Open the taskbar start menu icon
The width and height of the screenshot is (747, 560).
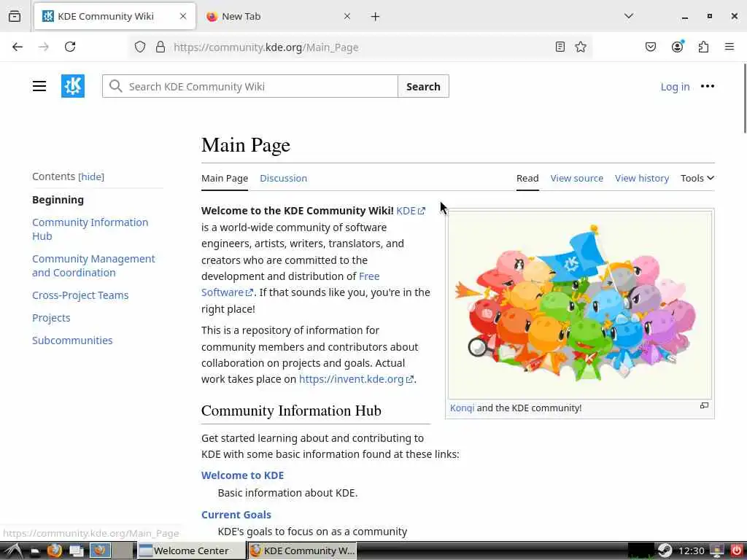(x=13, y=551)
